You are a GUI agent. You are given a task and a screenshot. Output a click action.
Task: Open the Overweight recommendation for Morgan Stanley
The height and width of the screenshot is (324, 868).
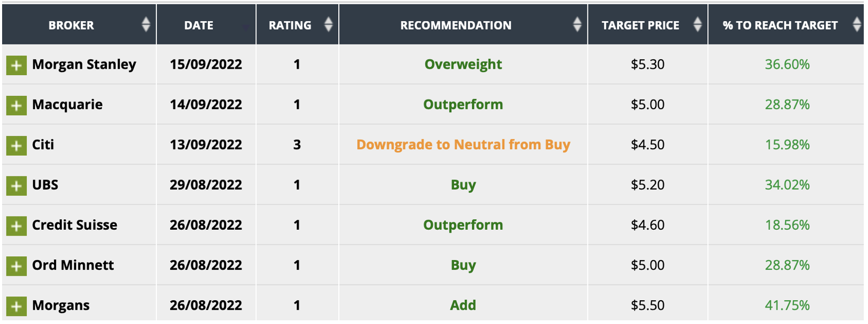pos(463,65)
